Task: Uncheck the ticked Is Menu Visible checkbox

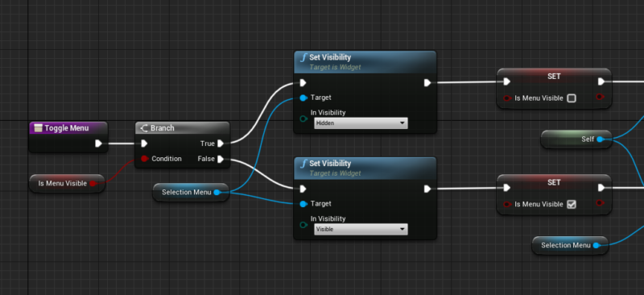Action: pyautogui.click(x=572, y=205)
